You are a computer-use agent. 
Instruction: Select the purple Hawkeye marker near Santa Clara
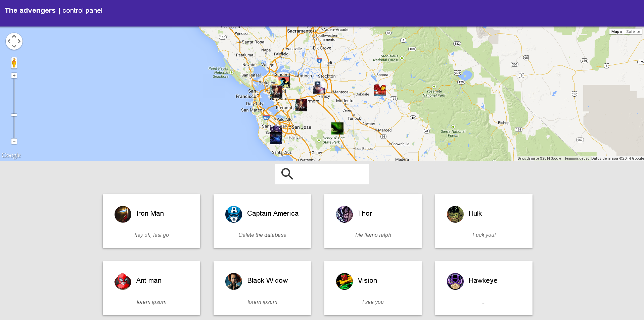[276, 129]
